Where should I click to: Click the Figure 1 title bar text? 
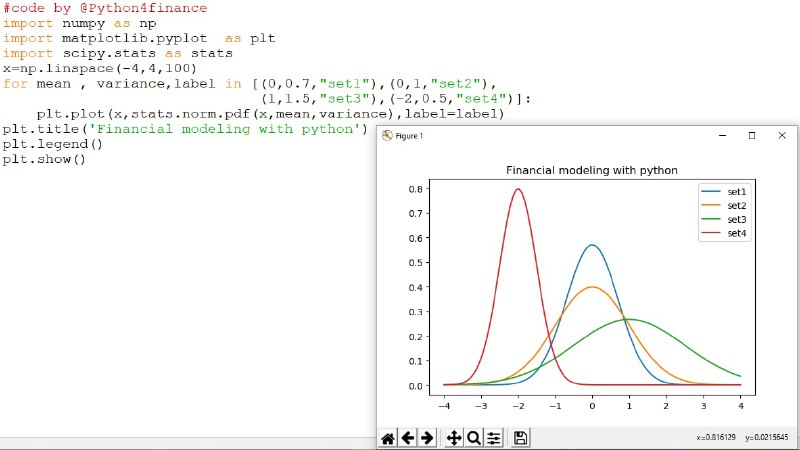[409, 136]
